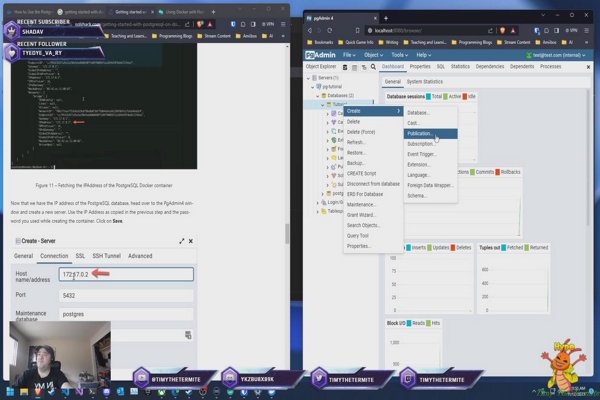Click Filtered Rows icon in Object Explorer toolbar

click(364, 67)
